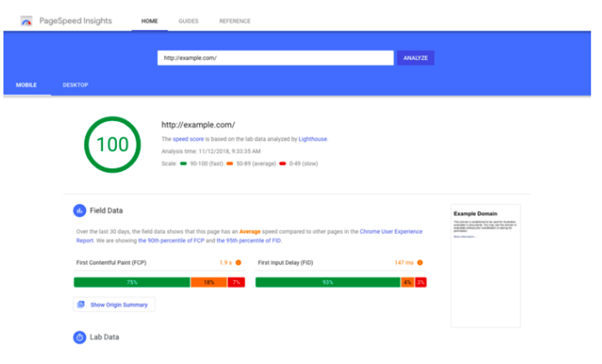Image resolution: width=602 pixels, height=364 pixels.
Task: Open the Lighthouse link
Action: pyautogui.click(x=312, y=139)
